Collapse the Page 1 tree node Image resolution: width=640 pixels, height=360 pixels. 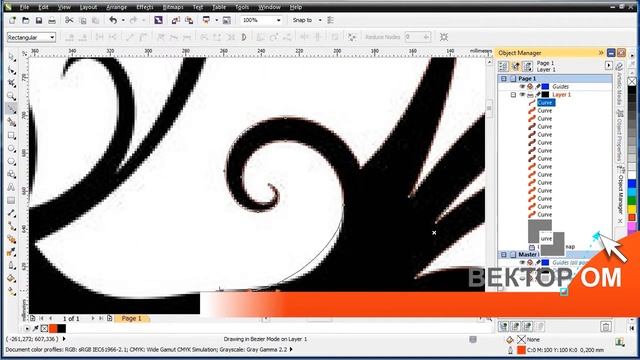tap(504, 78)
